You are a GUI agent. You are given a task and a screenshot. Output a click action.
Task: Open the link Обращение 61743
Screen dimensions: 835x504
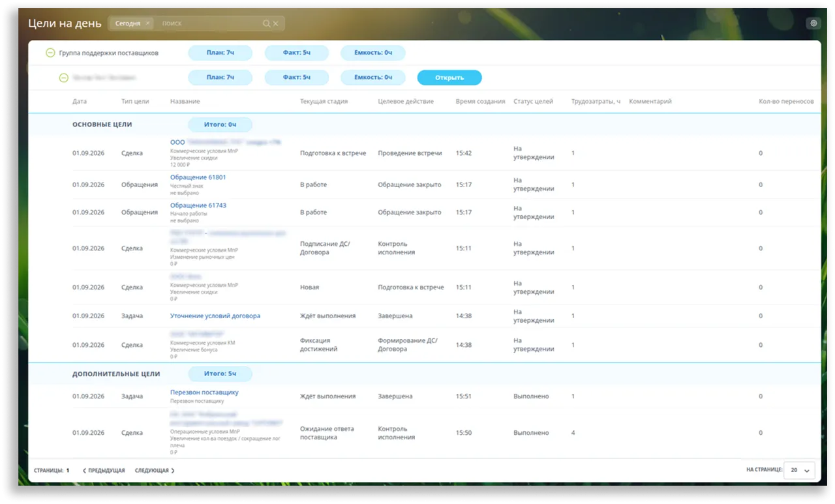click(198, 205)
